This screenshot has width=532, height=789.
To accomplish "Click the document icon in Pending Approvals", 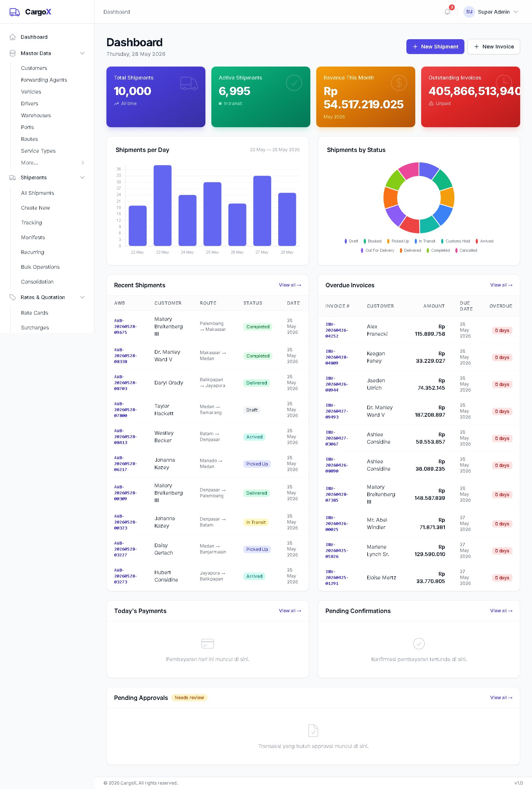I will pos(313,731).
